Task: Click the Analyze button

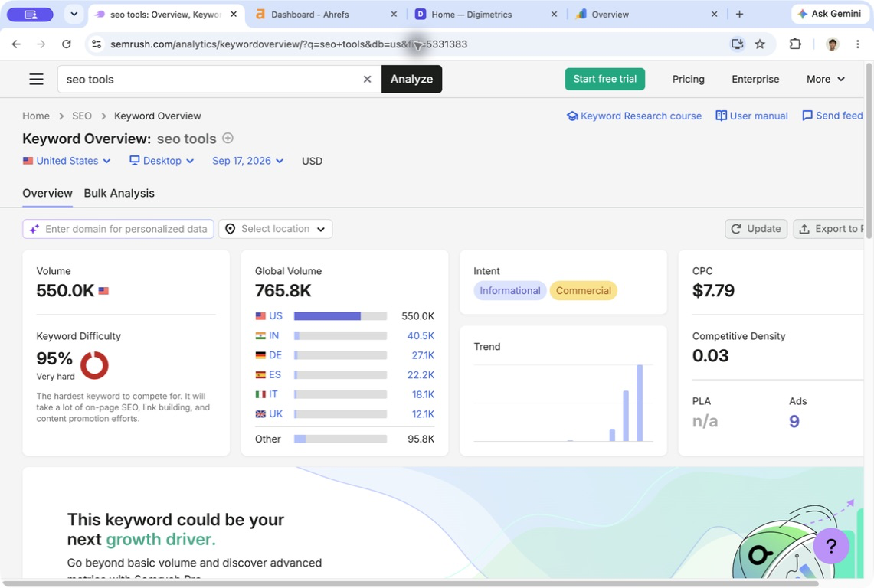Action: coord(411,79)
